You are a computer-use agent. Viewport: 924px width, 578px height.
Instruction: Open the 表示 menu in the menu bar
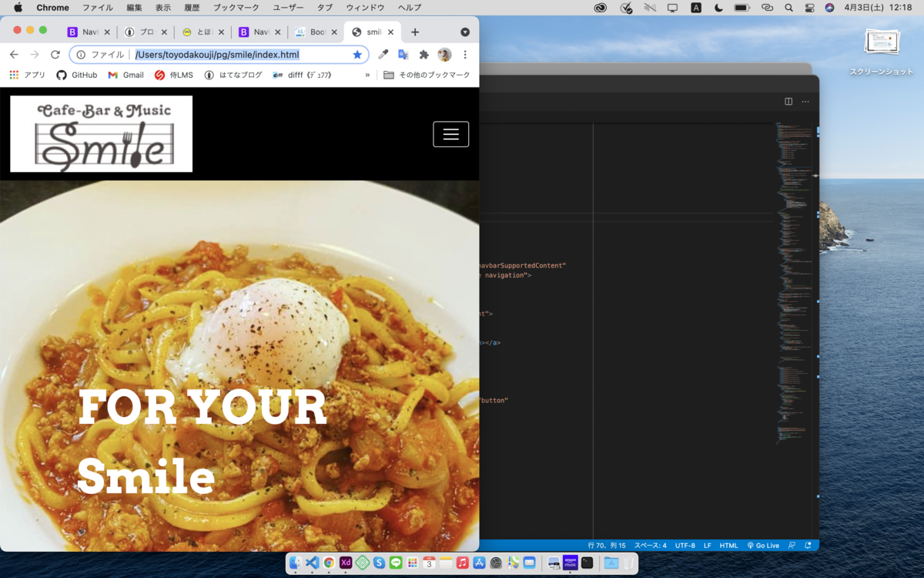pyautogui.click(x=163, y=8)
